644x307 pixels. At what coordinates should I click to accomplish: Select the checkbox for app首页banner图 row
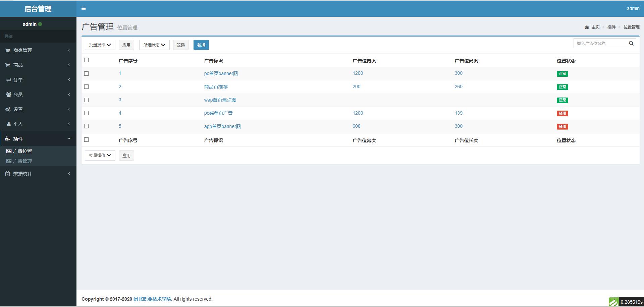tap(87, 126)
